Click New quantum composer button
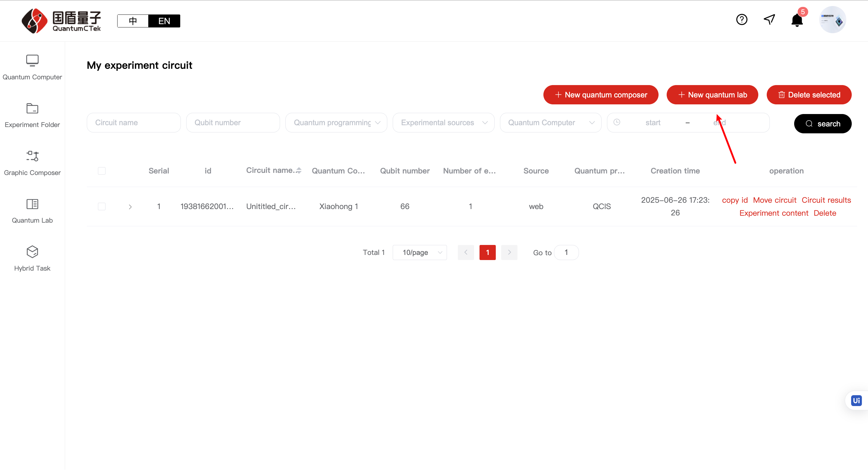The image size is (868, 470). [600, 95]
